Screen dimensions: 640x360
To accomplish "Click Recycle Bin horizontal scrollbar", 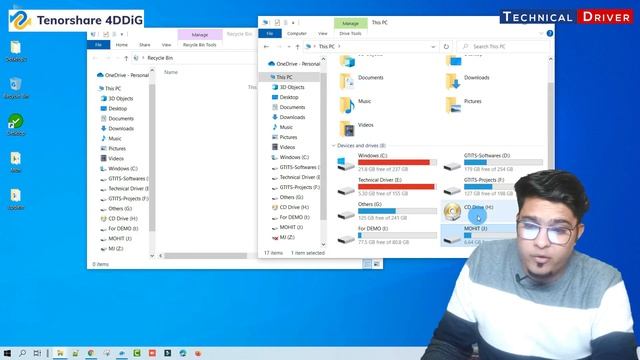I will 205,256.
